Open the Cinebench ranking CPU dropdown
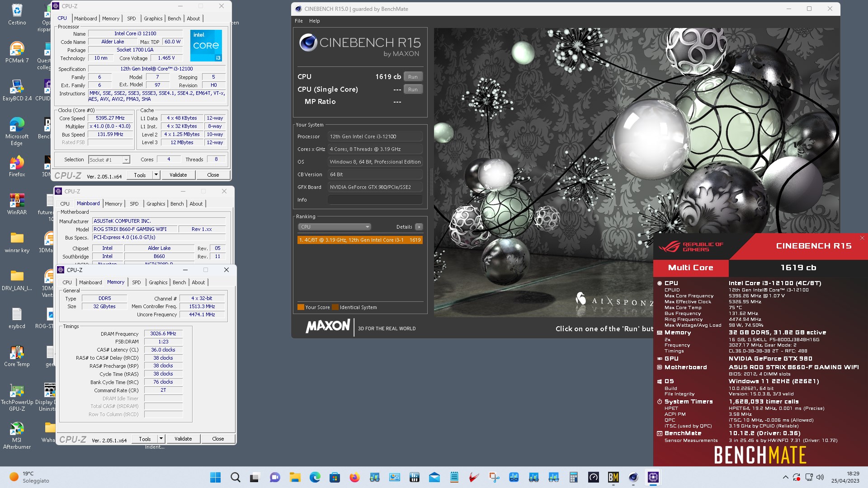 pos(335,227)
